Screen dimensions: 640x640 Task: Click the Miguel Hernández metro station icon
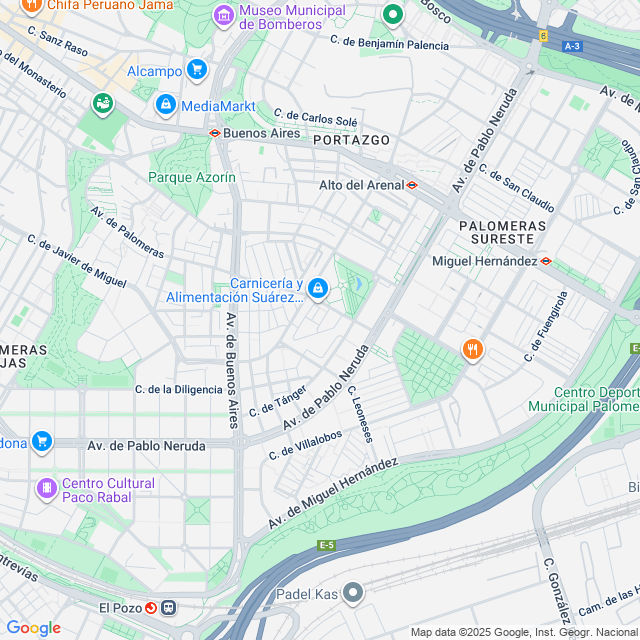546,261
